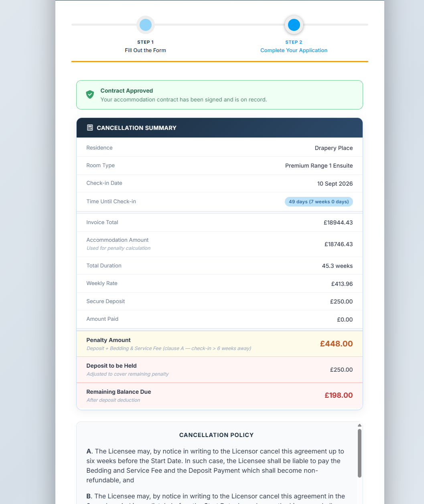The height and width of the screenshot is (504, 424).
Task: Click the Cancellation Summary header bar
Action: (219, 128)
